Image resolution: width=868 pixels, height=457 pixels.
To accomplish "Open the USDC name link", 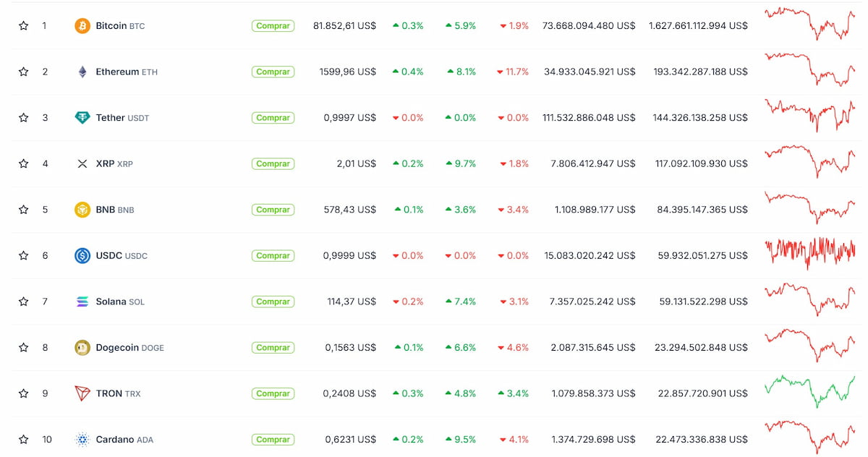I will coord(122,255).
